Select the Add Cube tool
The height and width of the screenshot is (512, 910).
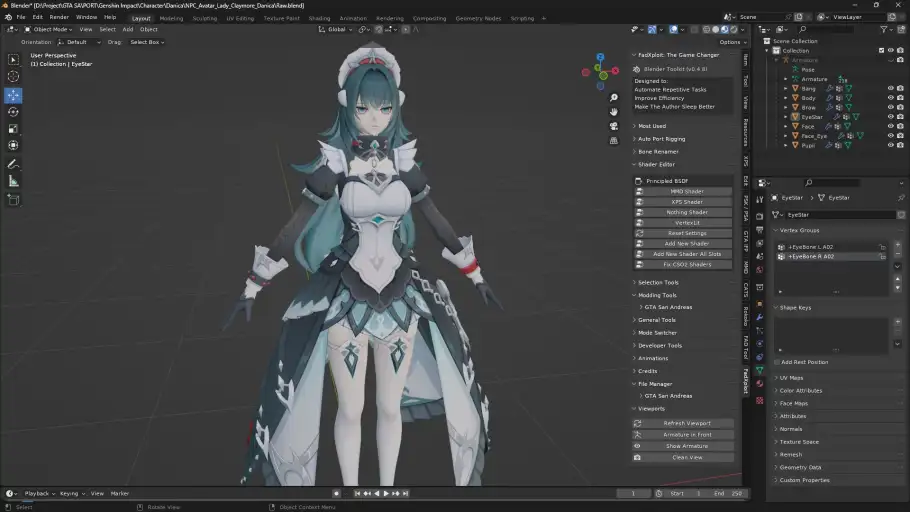tap(13, 200)
